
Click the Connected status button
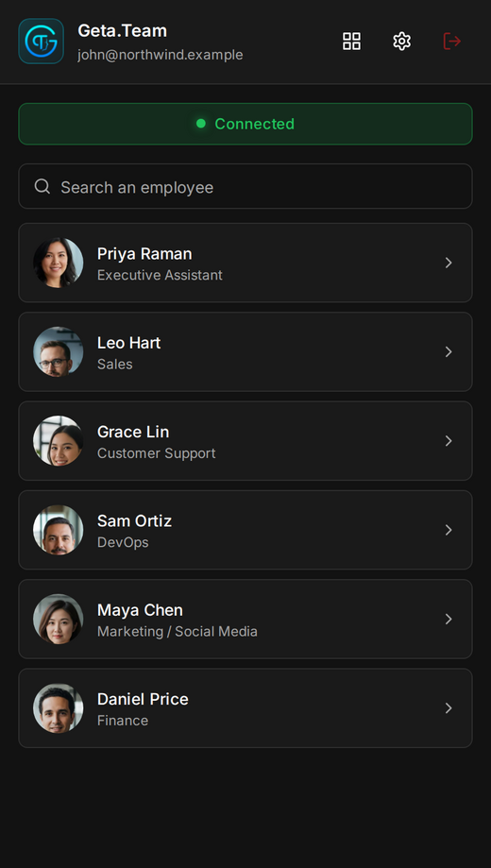[x=245, y=124]
